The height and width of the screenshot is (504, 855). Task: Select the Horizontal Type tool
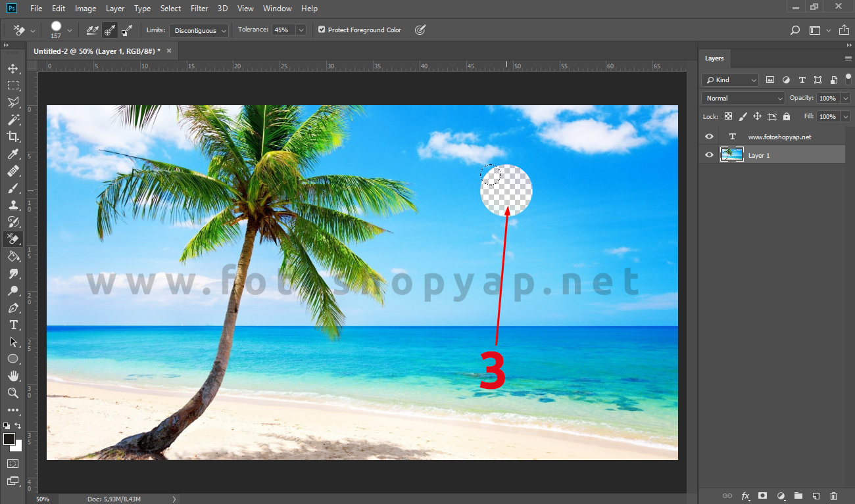(x=12, y=325)
